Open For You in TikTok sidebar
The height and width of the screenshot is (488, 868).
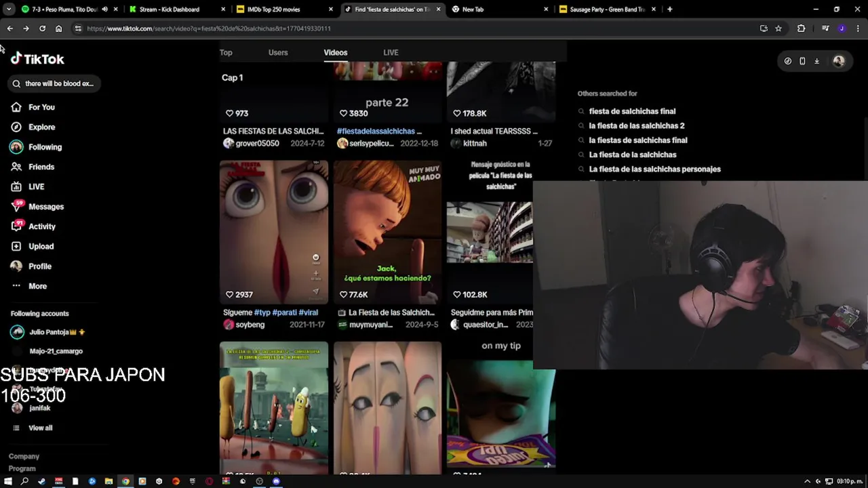click(x=41, y=107)
